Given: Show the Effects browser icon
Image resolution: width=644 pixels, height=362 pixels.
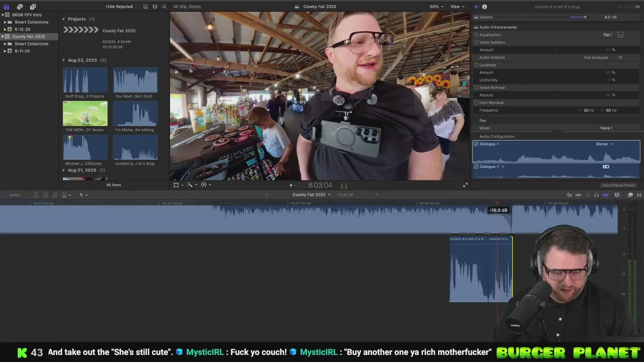Looking at the screenshot, I should pyautogui.click(x=630, y=195).
